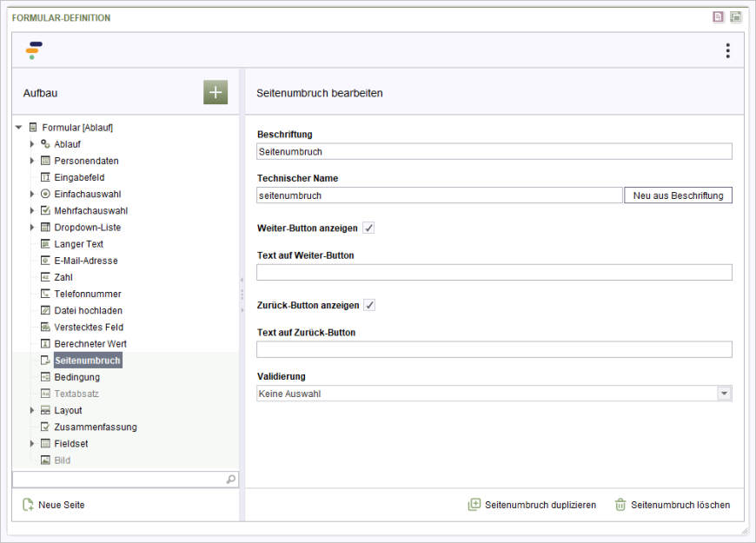The width and height of the screenshot is (756, 543).
Task: Open the three-dot options menu
Action: pyautogui.click(x=727, y=51)
